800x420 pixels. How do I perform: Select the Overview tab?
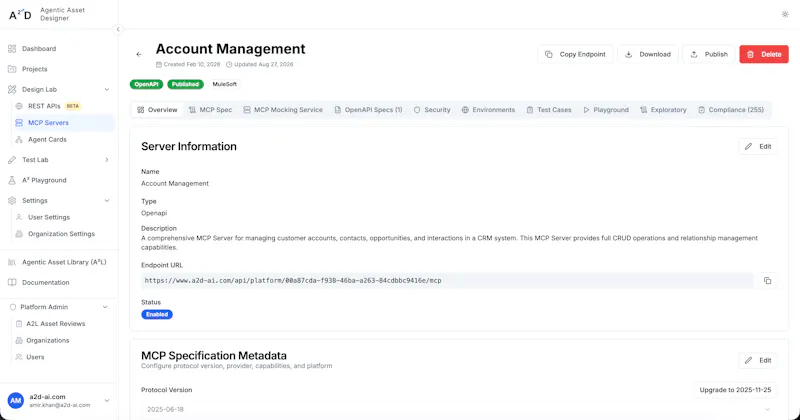pyautogui.click(x=157, y=110)
